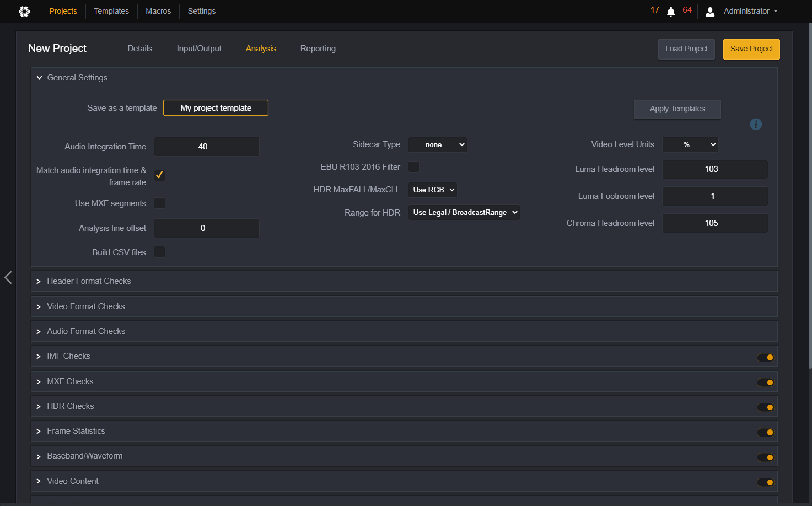Open the Settings menu
812x506 pixels.
(x=202, y=11)
